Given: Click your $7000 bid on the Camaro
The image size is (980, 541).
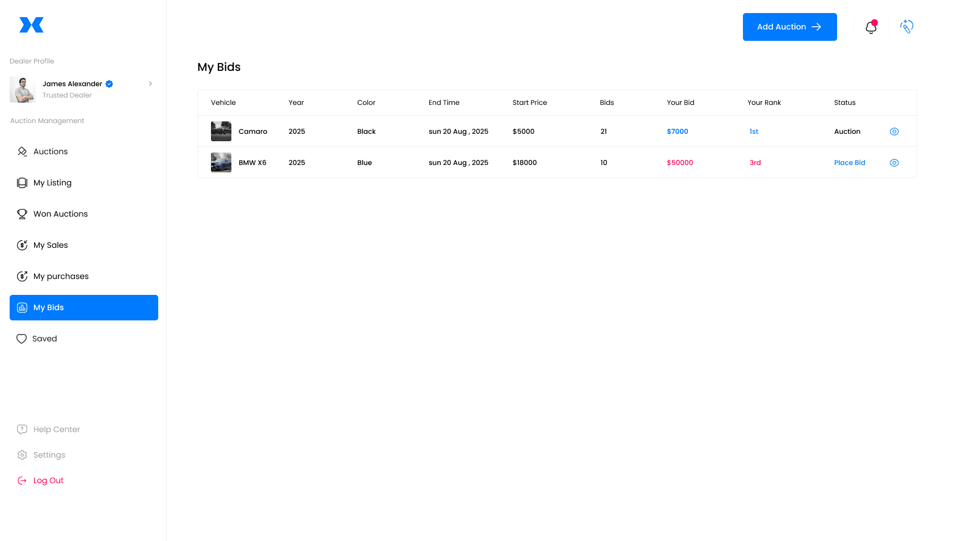Looking at the screenshot, I should [x=677, y=131].
